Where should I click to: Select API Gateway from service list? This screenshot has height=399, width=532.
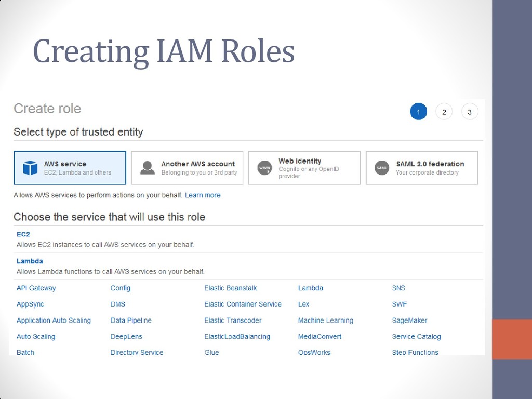click(x=36, y=288)
